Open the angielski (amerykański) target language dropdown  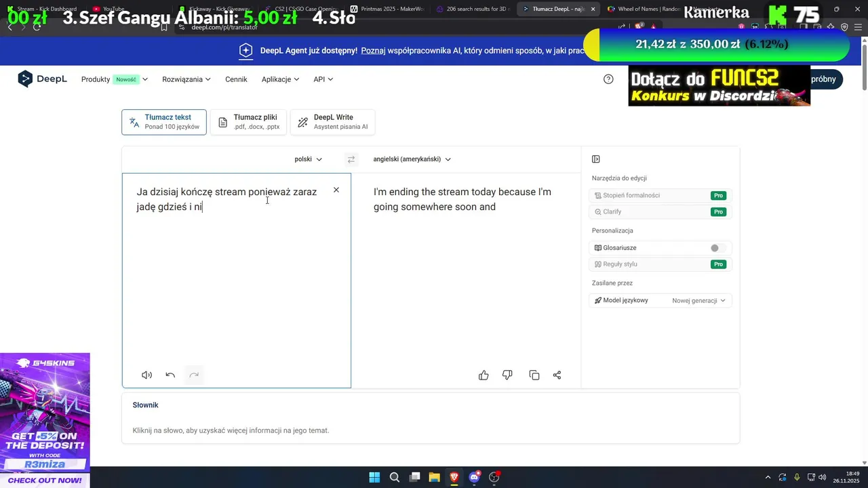(x=412, y=159)
